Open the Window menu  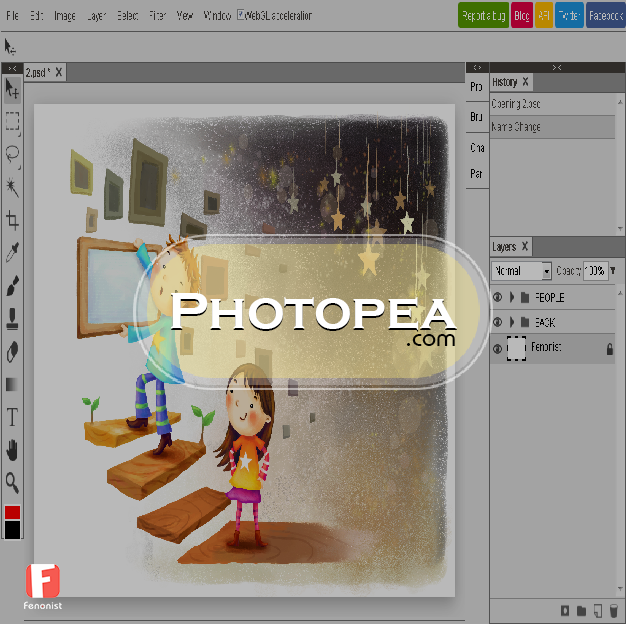tap(217, 16)
